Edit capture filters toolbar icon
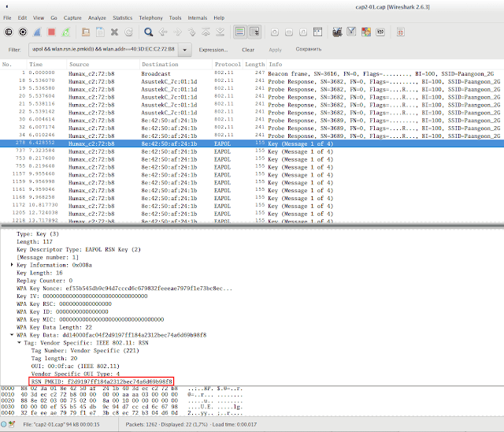The height and width of the screenshot is (432, 504). click(337, 32)
